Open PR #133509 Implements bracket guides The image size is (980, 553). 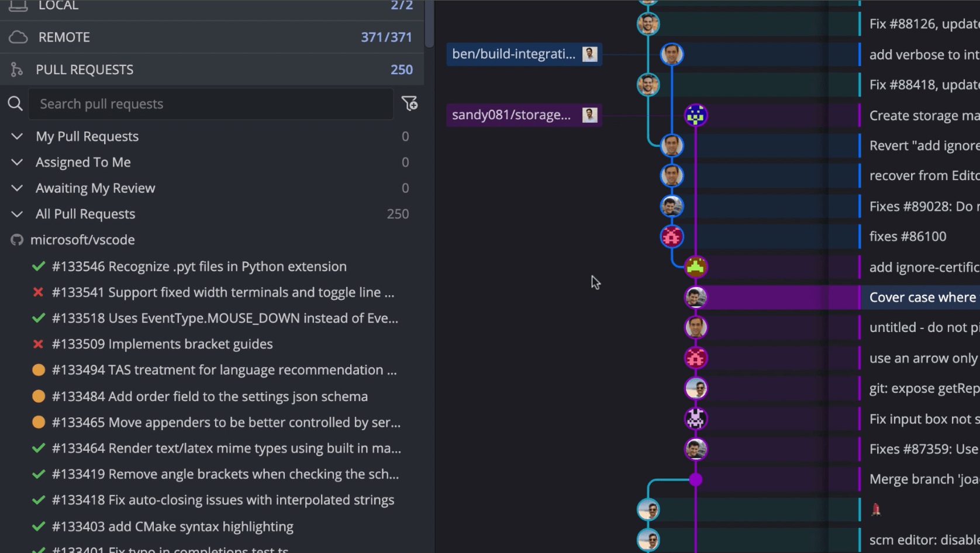pos(162,344)
